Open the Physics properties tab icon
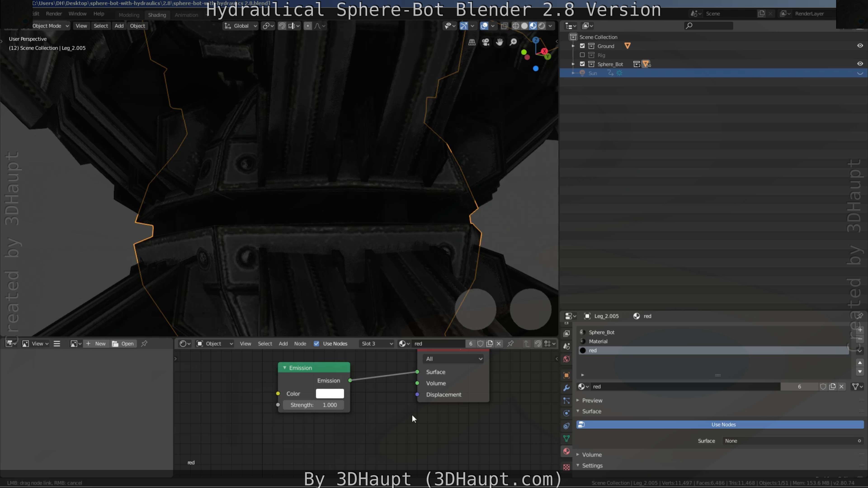The height and width of the screenshot is (488, 868). [x=566, y=413]
